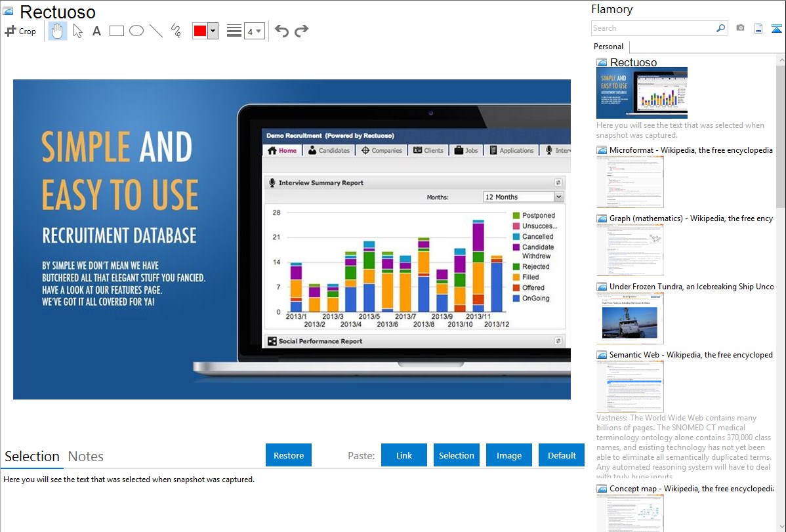
Task: Click the Jobs tab in captured image
Action: pyautogui.click(x=466, y=150)
